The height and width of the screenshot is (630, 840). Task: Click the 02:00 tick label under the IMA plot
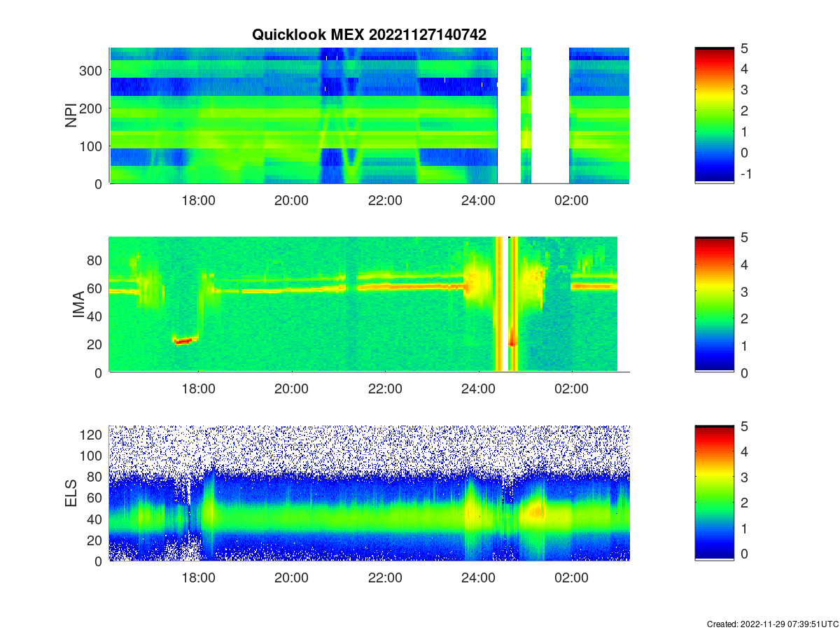571,390
